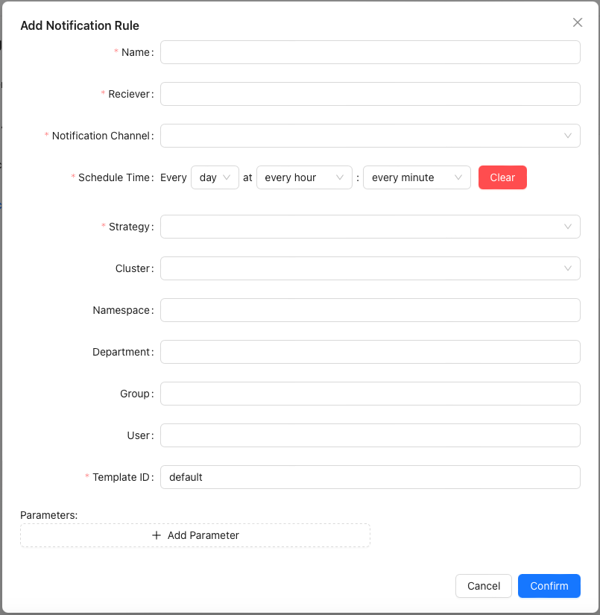Open the Notification Channel dropdown
The height and width of the screenshot is (615, 600).
(370, 136)
